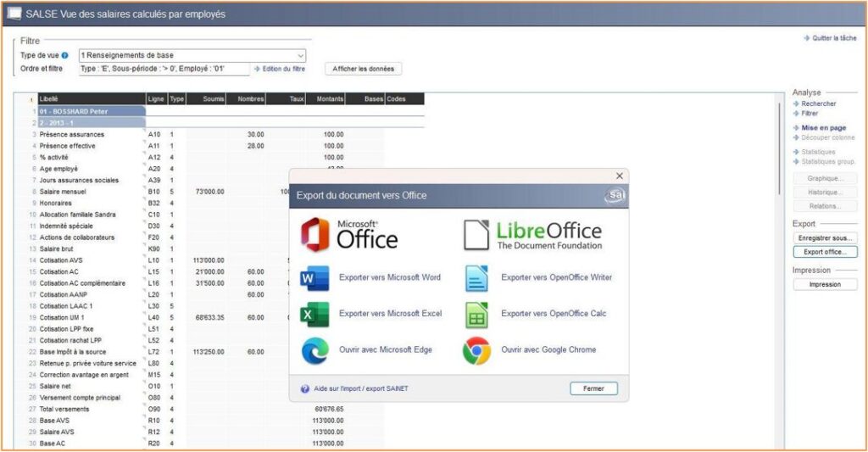The image size is (868, 452).
Task: Click the LibreOffice logo
Action: (532, 235)
